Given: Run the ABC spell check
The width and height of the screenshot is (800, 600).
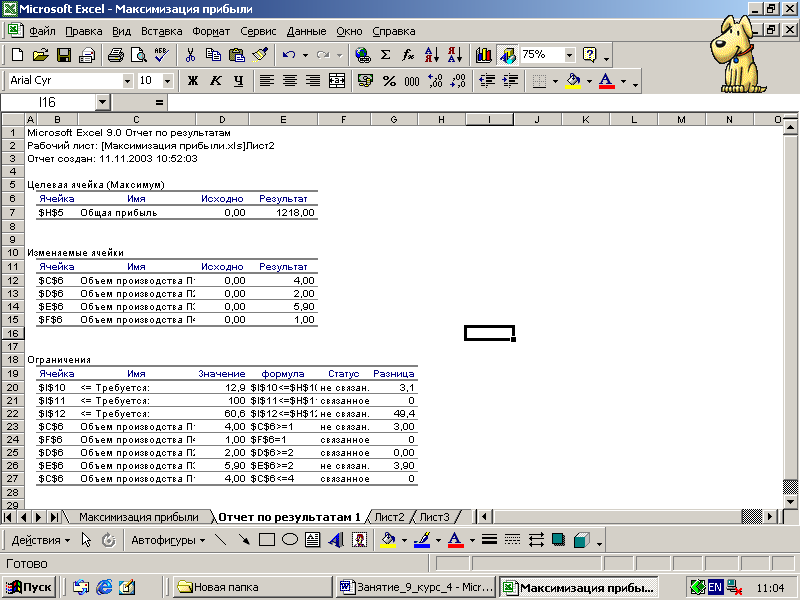Looking at the screenshot, I should [x=162, y=55].
